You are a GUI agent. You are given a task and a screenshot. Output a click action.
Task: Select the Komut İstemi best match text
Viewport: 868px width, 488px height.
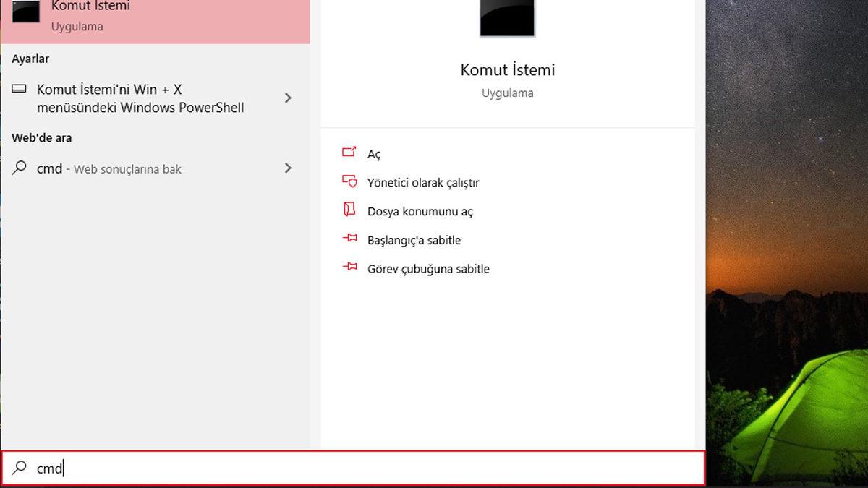(90, 7)
